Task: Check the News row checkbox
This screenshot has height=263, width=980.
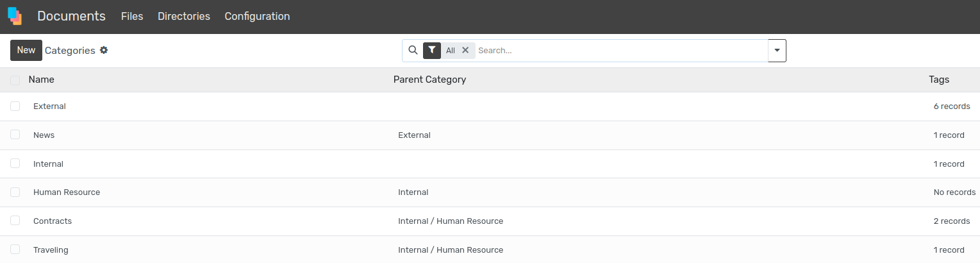Action: pos(15,135)
